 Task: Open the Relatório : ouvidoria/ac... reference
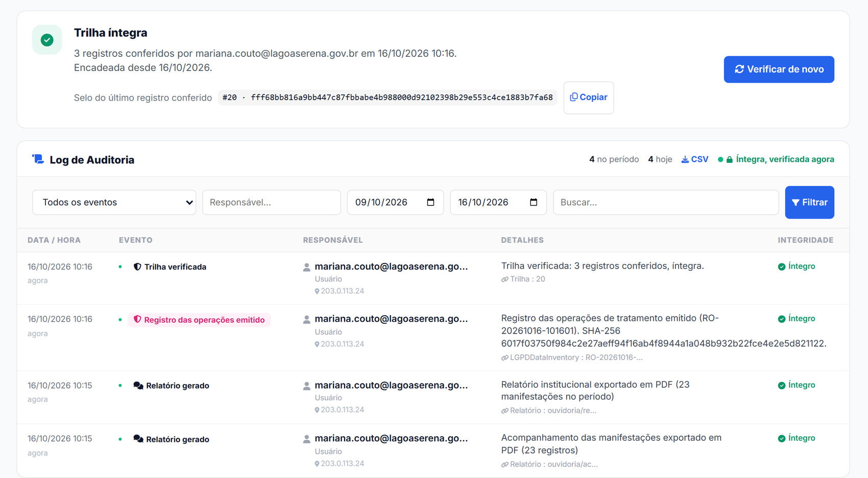pos(549,464)
